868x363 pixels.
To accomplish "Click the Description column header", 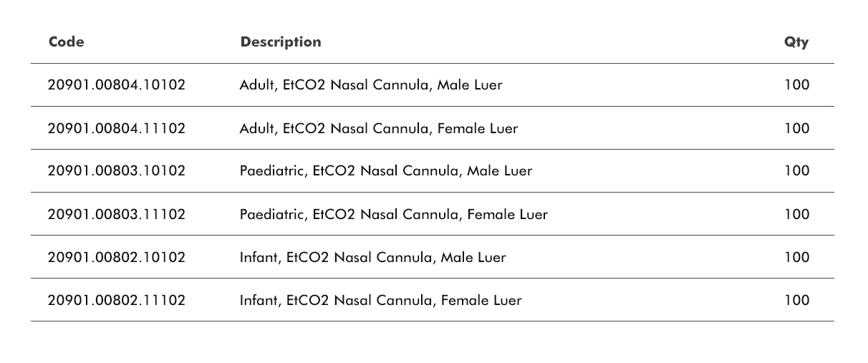I will pos(281,42).
